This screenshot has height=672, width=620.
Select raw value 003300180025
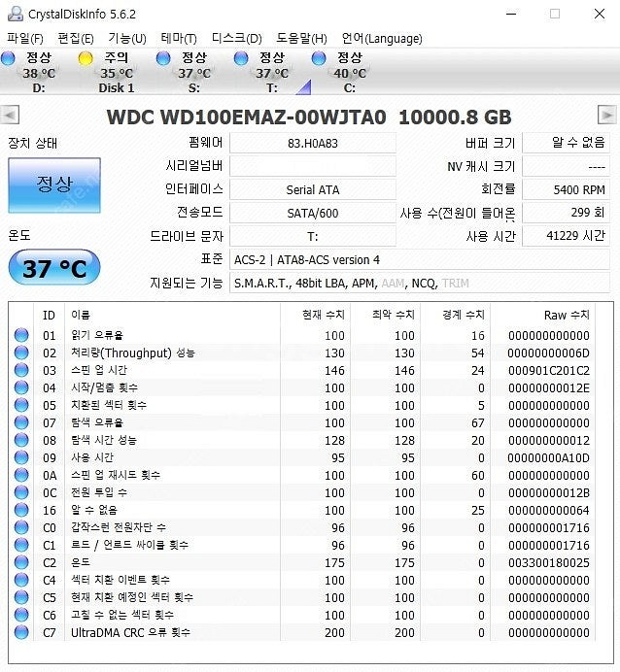pyautogui.click(x=549, y=562)
